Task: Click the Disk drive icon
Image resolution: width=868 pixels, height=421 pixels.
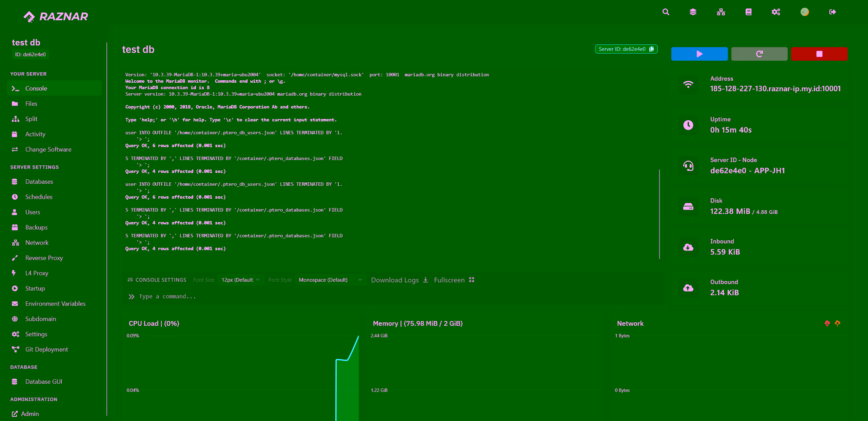Action: 688,206
